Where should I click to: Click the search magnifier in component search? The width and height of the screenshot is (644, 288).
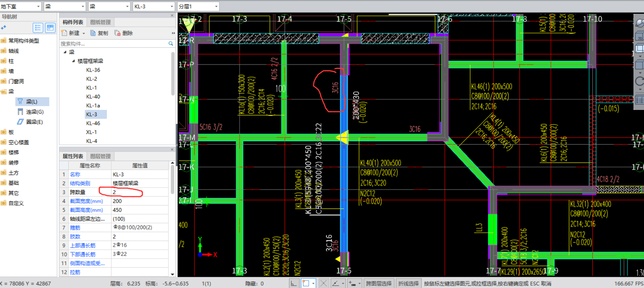pyautogui.click(x=171, y=44)
